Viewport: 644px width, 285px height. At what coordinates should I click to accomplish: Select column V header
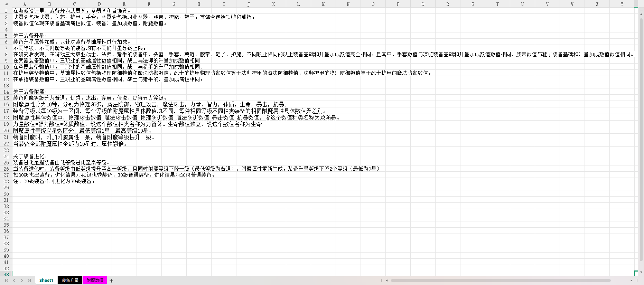point(547,4)
